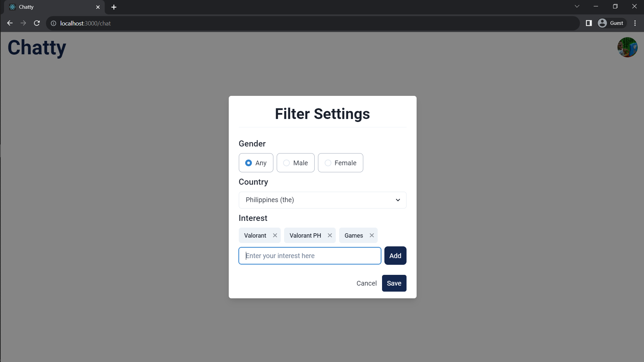Screen dimensions: 644x362
Task: Open the user profile avatar
Action: click(x=627, y=47)
